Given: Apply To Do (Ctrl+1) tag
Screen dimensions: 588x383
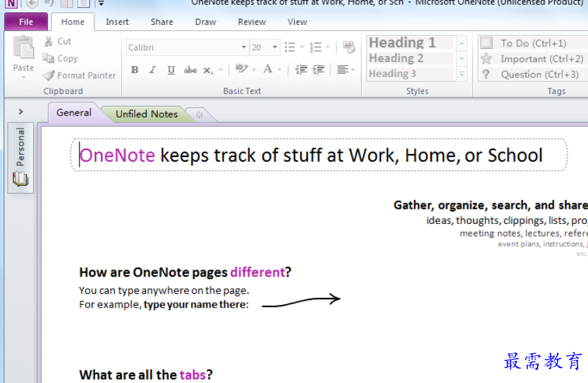Looking at the screenshot, I should (533, 43).
